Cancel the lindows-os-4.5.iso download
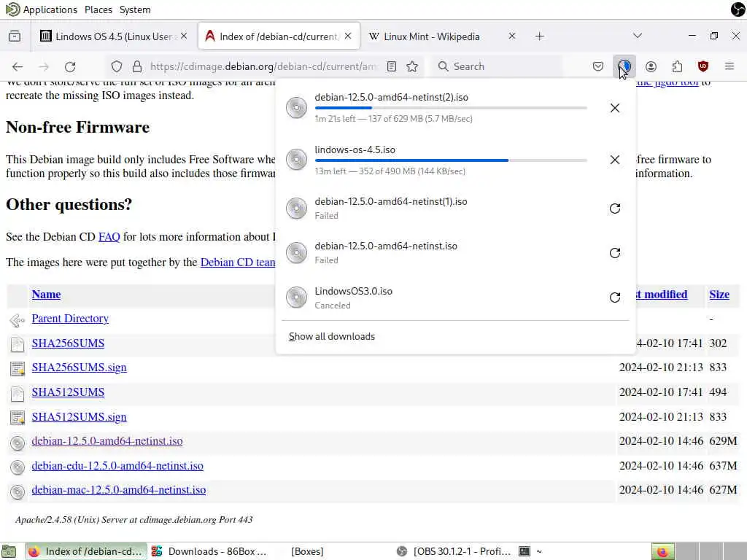 pos(614,160)
